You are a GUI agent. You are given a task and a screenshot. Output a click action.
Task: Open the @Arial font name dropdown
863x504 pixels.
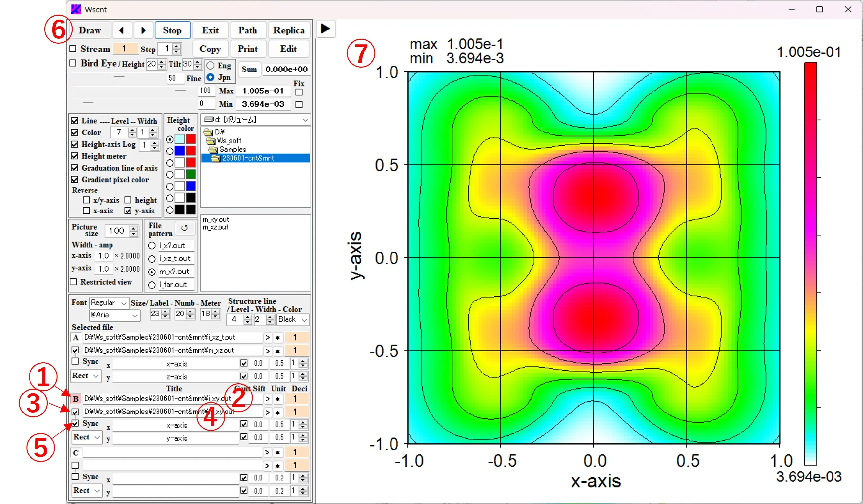pos(115,315)
